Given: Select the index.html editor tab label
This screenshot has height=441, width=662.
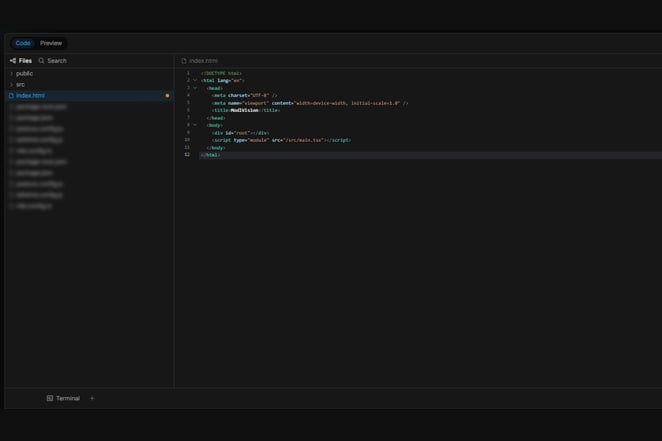Looking at the screenshot, I should point(203,61).
